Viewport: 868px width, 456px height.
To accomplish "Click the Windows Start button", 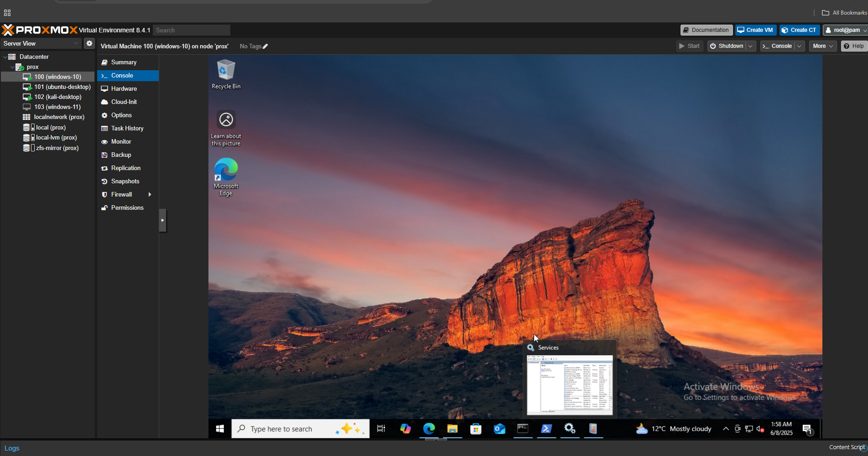I will tap(220, 429).
